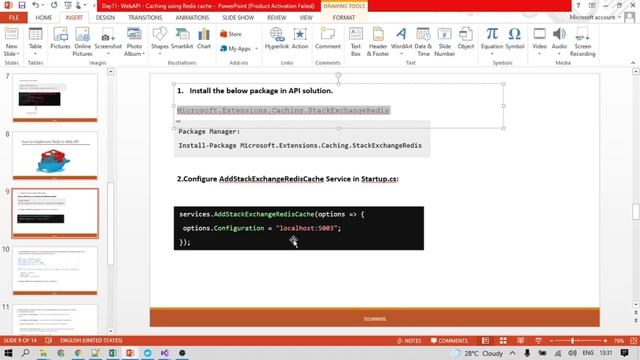Open the Office Store add-ins
The image size is (640, 360).
(x=231, y=34)
